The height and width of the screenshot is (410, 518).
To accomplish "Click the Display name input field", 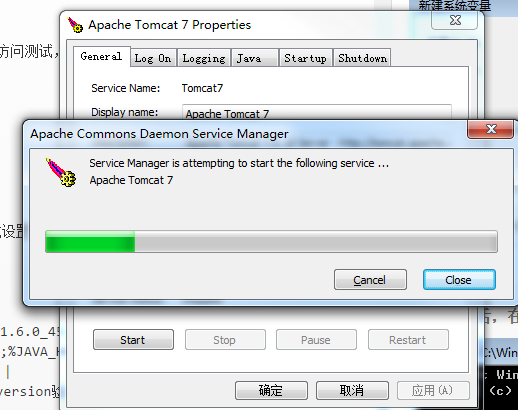I will (317, 112).
